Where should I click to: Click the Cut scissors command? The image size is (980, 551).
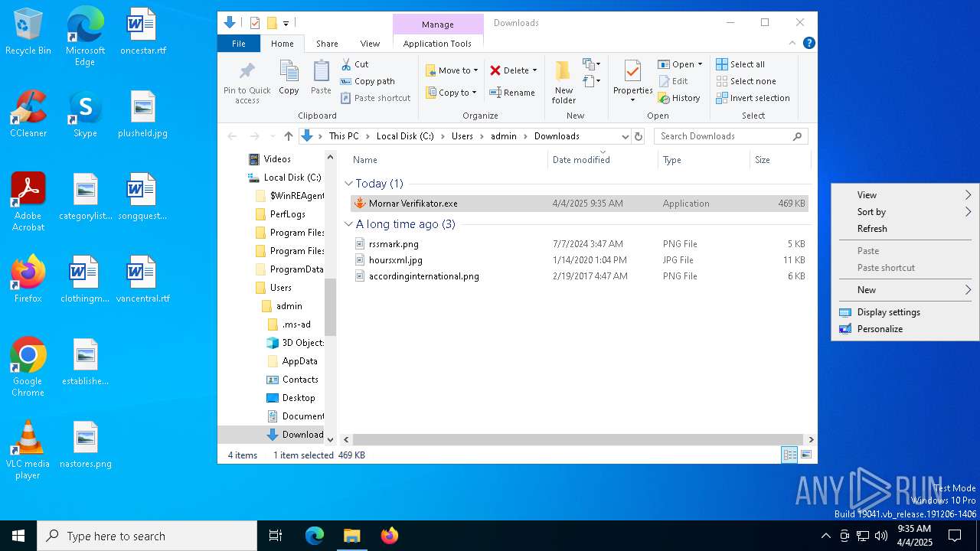pos(354,64)
